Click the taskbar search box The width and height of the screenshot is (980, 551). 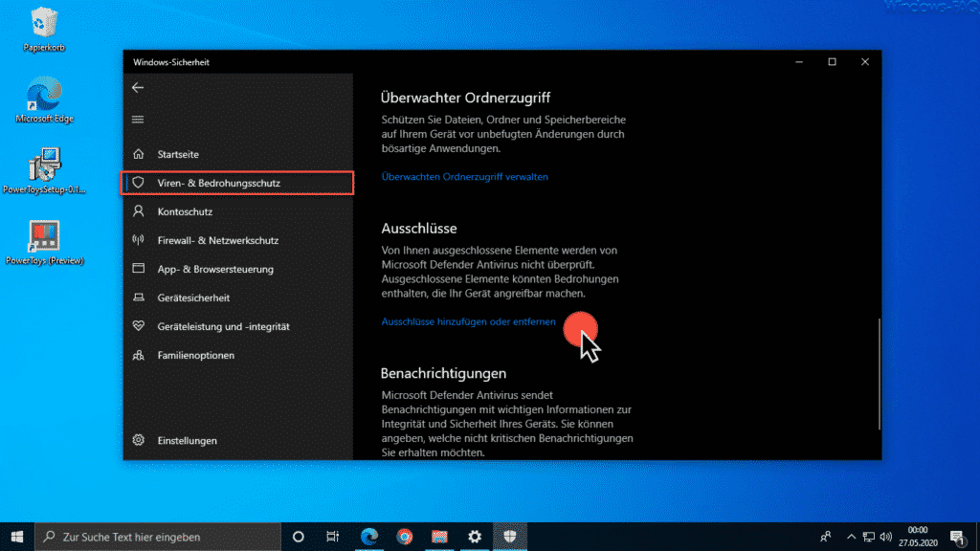click(158, 537)
